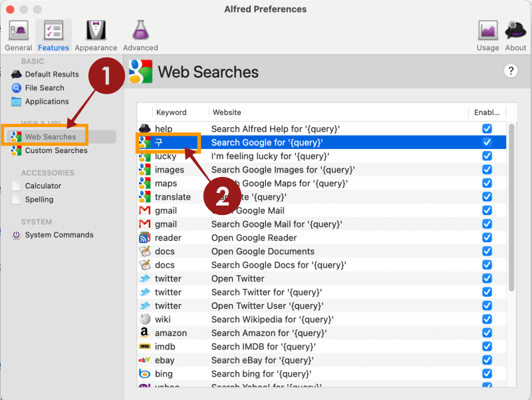
Task: Select Applications in sidebar
Action: 40,101
